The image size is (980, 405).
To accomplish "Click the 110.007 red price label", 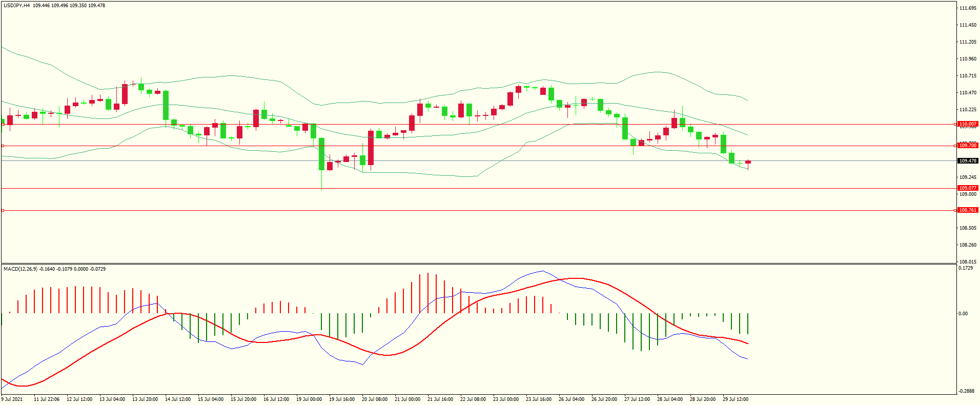I will (x=968, y=124).
